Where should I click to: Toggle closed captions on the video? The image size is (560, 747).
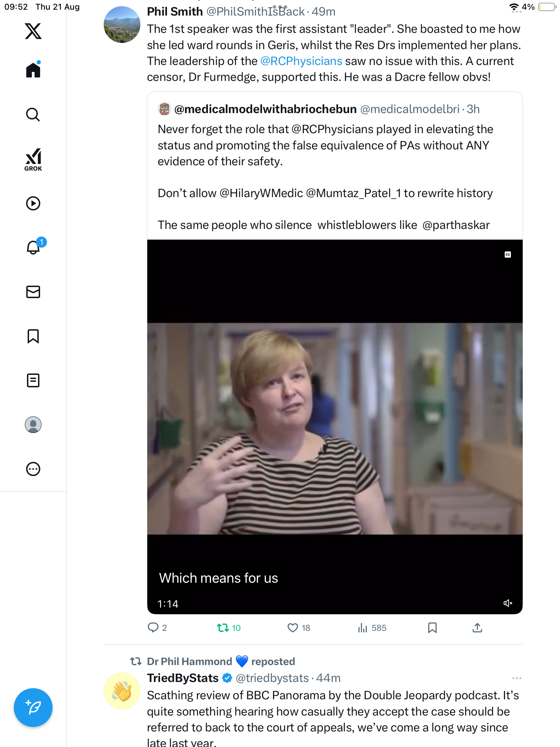(507, 255)
